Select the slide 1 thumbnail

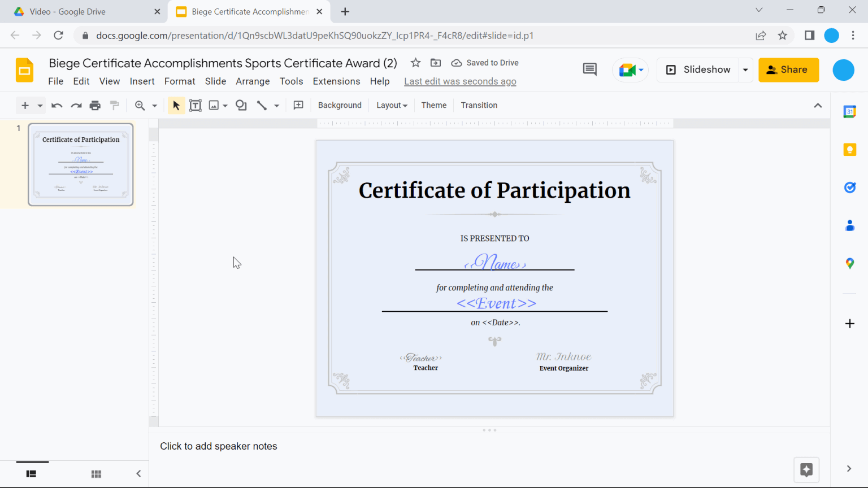81,164
